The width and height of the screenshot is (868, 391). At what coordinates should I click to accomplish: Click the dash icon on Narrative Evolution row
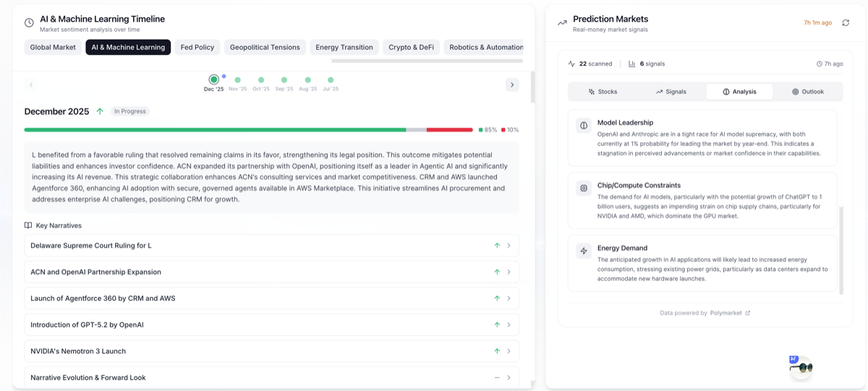click(497, 377)
